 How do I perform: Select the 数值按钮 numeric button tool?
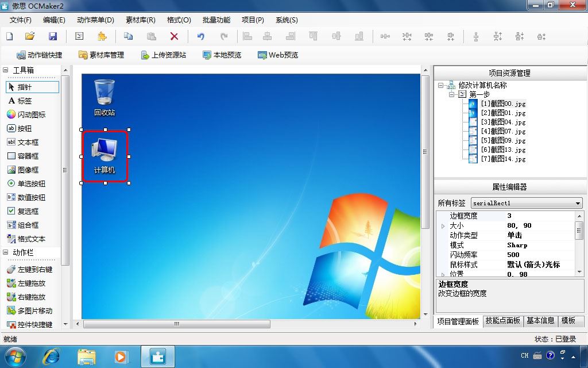pyautogui.click(x=26, y=198)
